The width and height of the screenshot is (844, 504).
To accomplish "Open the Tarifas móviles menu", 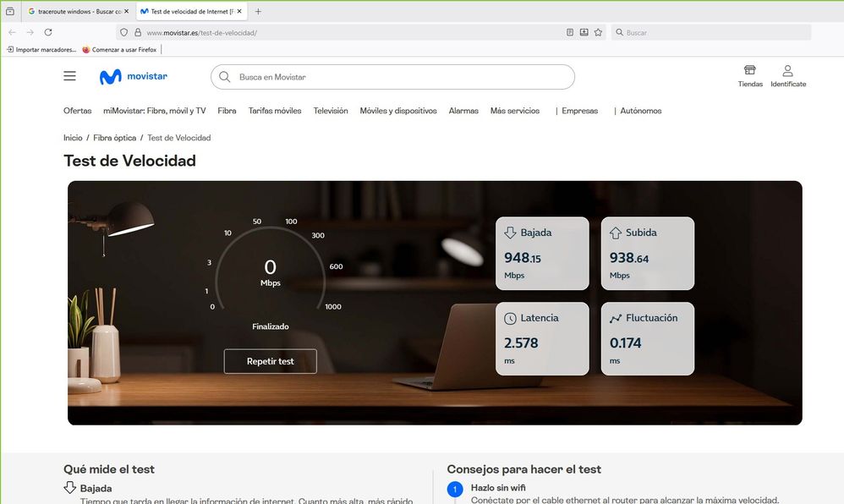I will click(x=275, y=111).
